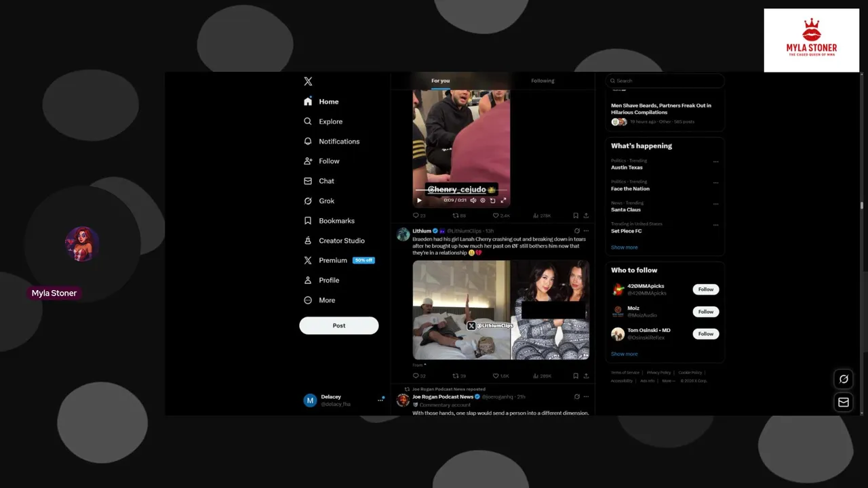Click the Myla Stoner logo overlay
Image resolution: width=868 pixels, height=488 pixels.
pyautogui.click(x=812, y=40)
